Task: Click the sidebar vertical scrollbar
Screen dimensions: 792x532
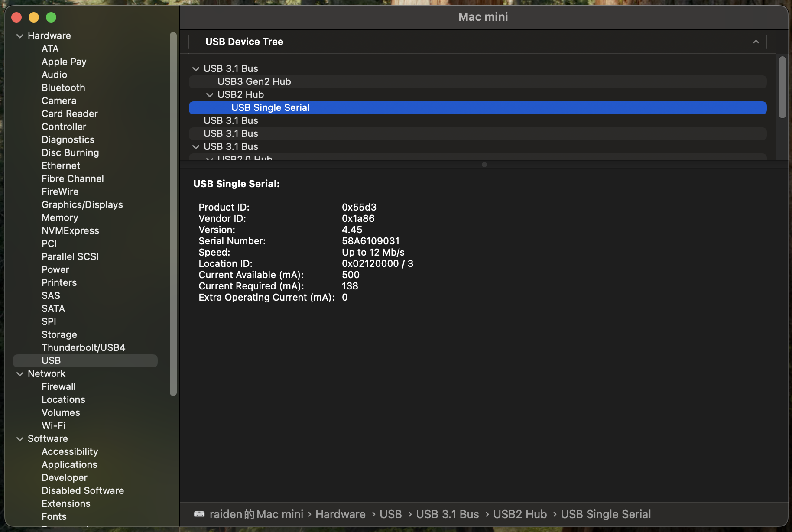Action: [x=173, y=214]
